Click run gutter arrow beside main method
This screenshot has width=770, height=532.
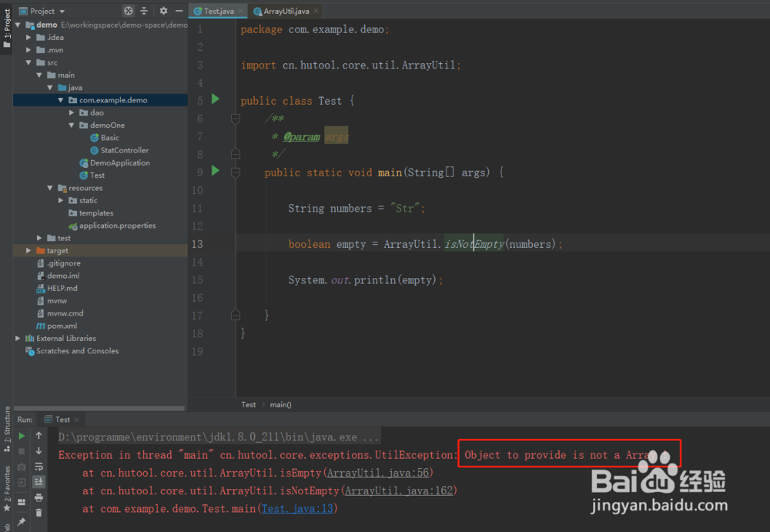coord(215,171)
